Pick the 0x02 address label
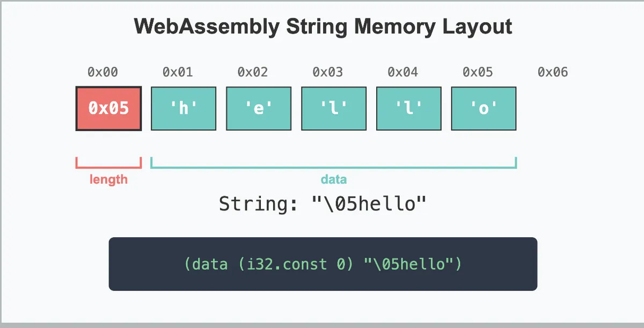This screenshot has height=328, width=644. point(253,72)
